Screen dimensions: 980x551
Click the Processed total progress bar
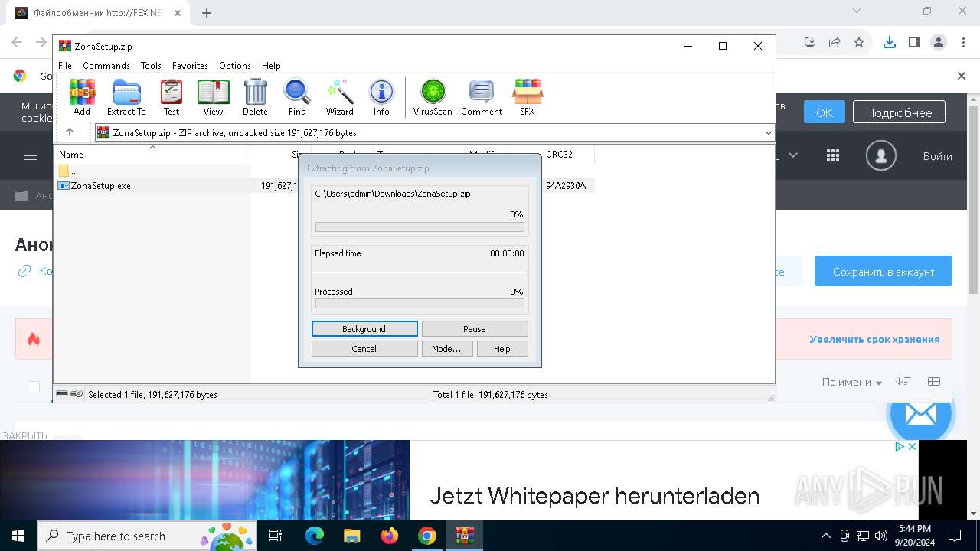[x=420, y=304]
